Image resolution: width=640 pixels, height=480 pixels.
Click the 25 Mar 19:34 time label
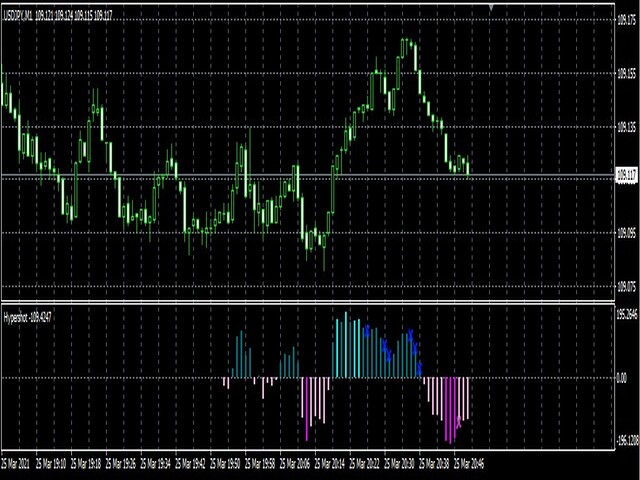point(156,464)
